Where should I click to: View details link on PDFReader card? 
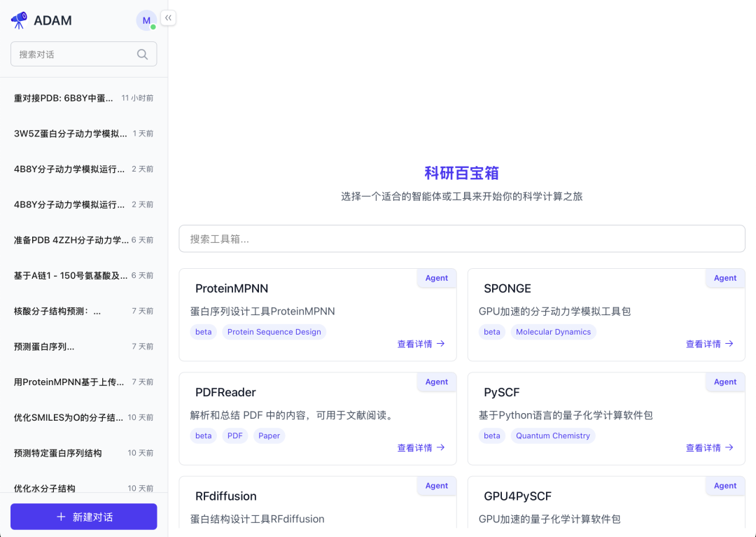(x=421, y=448)
